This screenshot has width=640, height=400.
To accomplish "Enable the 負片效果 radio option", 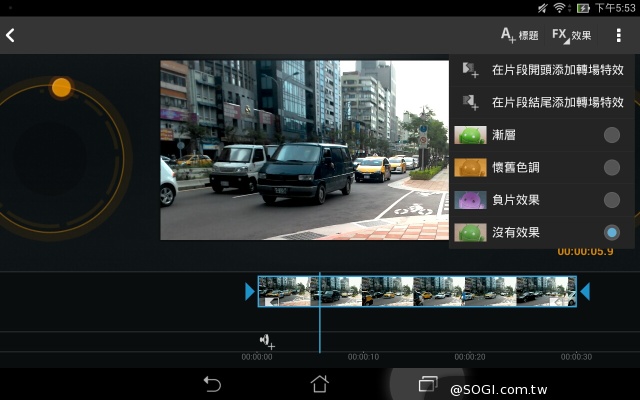I will click(x=612, y=200).
